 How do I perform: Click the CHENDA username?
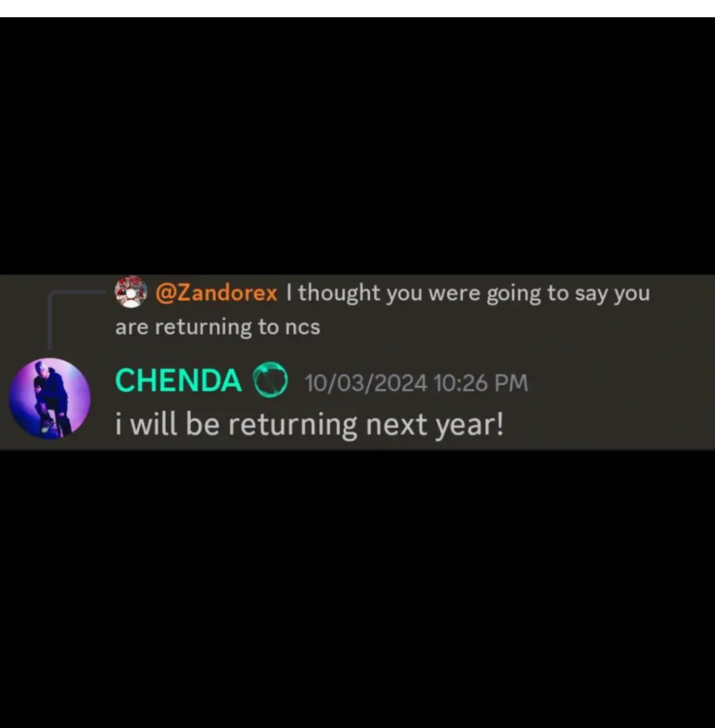[x=178, y=381]
